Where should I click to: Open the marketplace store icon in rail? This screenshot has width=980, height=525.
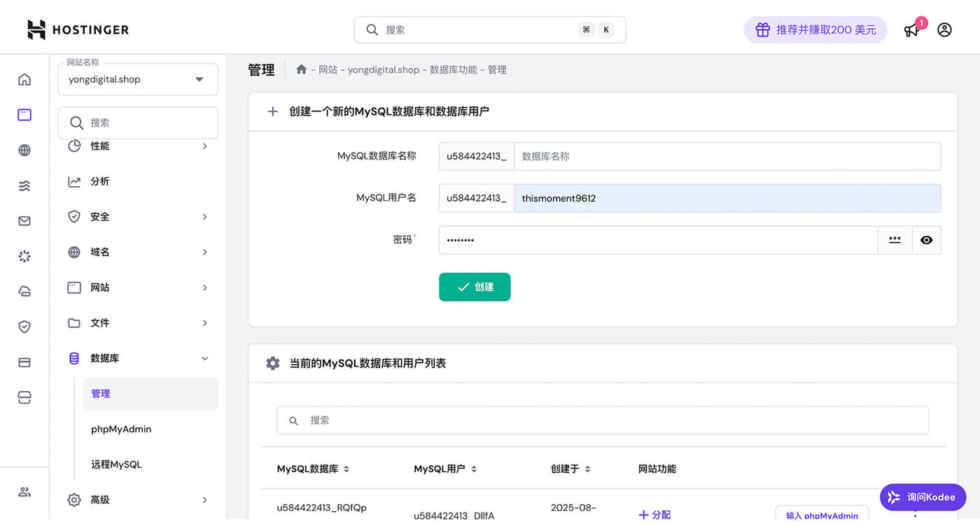(24, 397)
